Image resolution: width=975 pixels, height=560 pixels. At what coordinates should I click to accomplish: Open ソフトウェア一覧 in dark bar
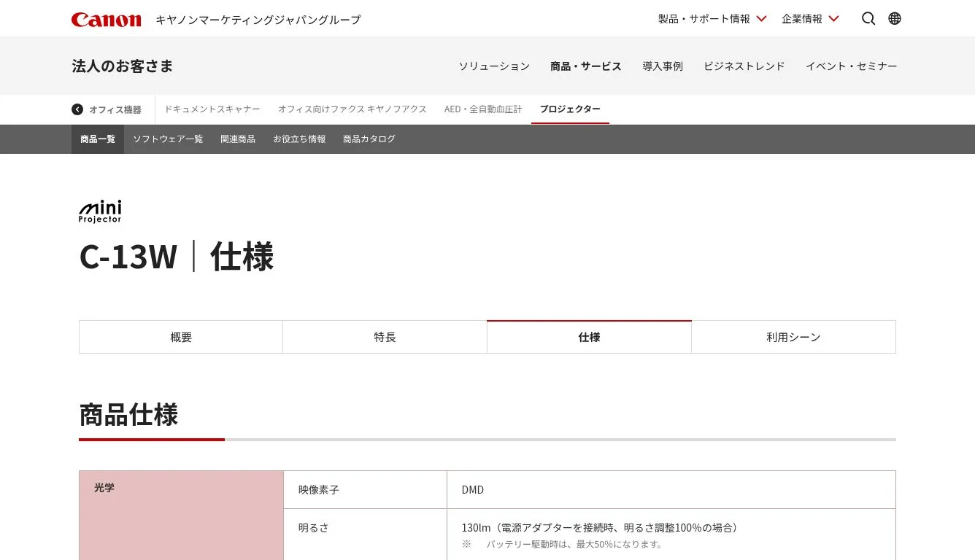click(168, 139)
